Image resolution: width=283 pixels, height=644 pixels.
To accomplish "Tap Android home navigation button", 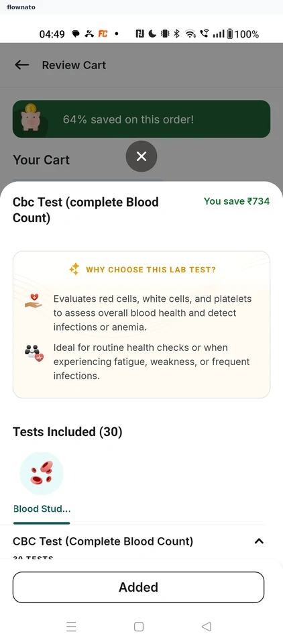I will 139,627.
